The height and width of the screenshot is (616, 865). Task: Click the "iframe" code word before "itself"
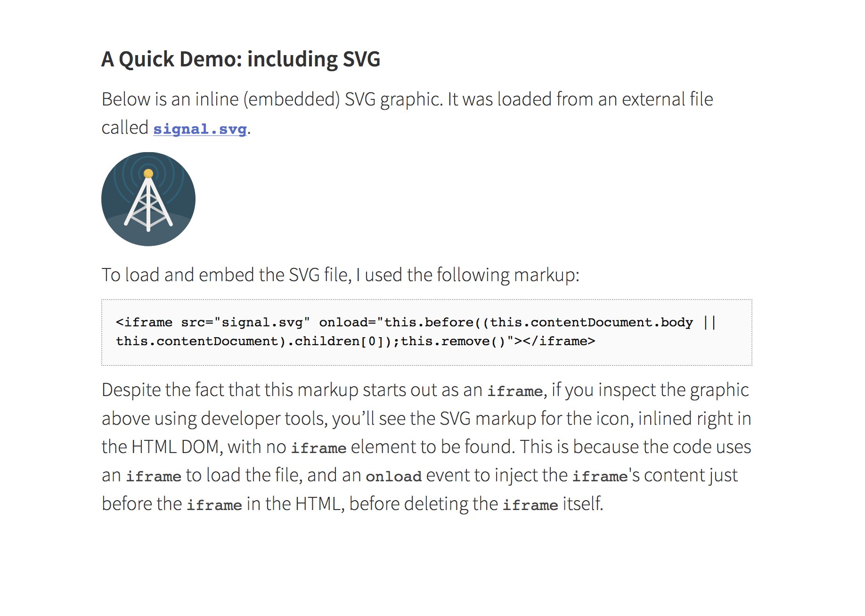coord(530,505)
